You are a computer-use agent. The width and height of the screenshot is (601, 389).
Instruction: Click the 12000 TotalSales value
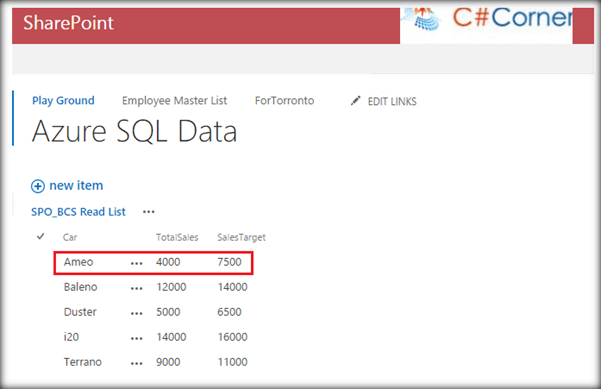(171, 287)
